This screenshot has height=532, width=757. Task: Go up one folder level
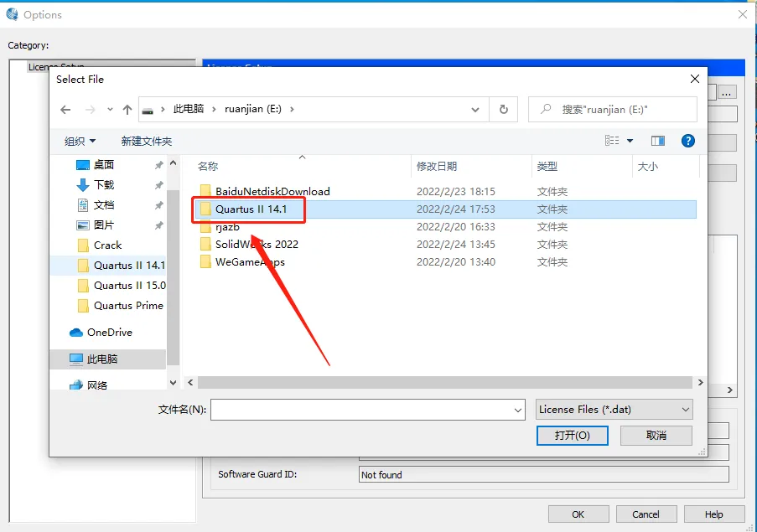coord(127,110)
